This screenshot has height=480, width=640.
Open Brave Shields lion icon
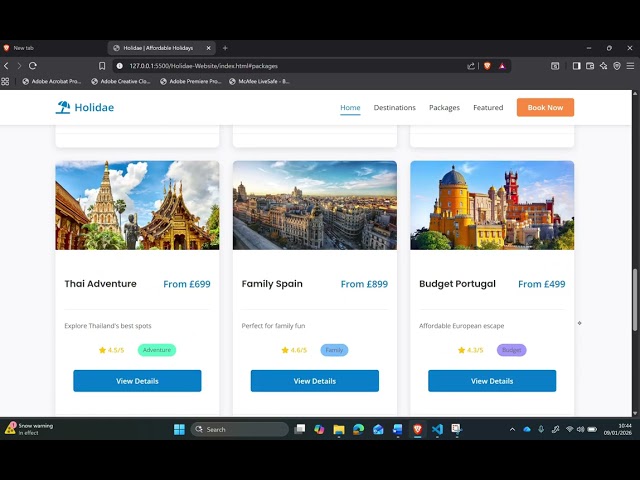487,66
